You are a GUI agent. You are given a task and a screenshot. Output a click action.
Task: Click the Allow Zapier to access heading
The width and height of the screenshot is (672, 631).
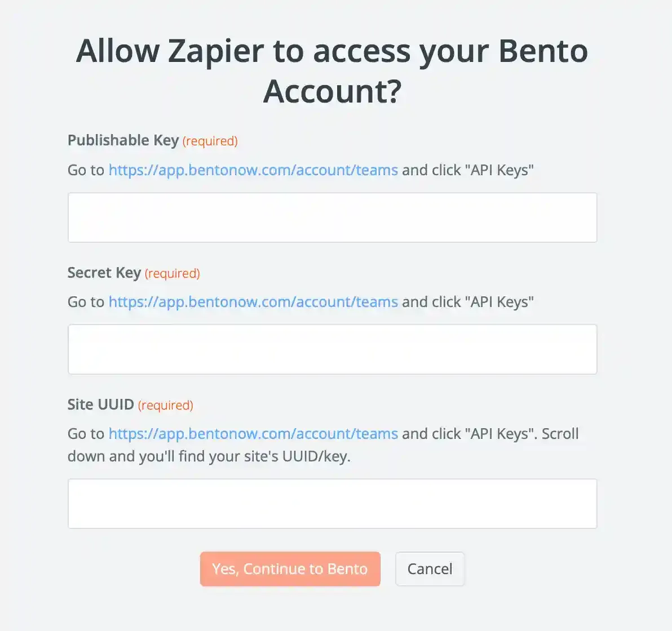tap(332, 70)
